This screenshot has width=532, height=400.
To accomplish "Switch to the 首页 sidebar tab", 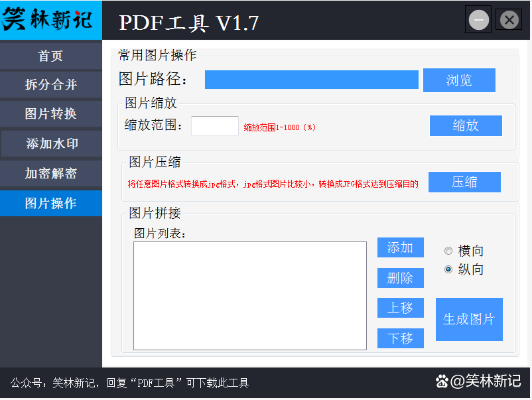I will click(x=50, y=56).
